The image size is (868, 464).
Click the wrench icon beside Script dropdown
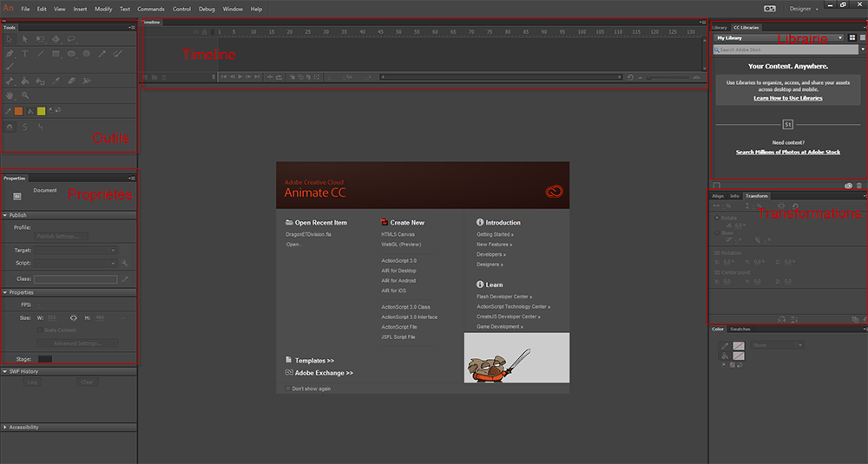[x=124, y=264]
